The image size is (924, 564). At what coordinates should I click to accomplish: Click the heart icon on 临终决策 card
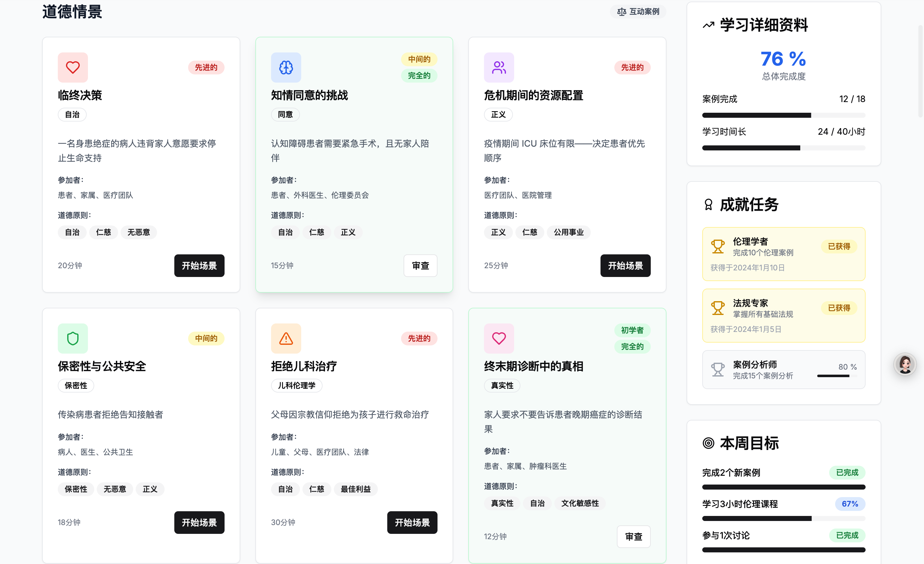click(73, 68)
